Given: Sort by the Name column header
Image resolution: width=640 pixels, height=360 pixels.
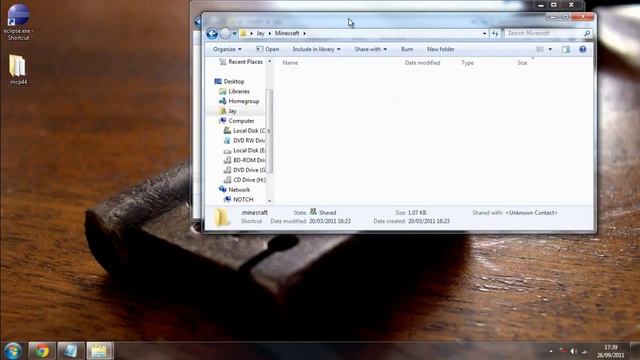Looking at the screenshot, I should [x=290, y=63].
